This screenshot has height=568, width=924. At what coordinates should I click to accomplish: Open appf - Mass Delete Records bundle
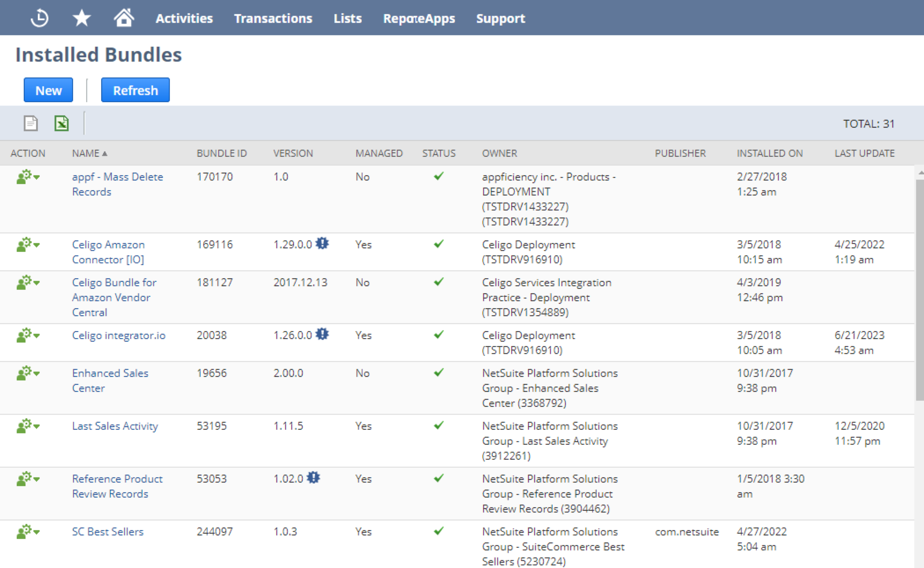tap(117, 184)
